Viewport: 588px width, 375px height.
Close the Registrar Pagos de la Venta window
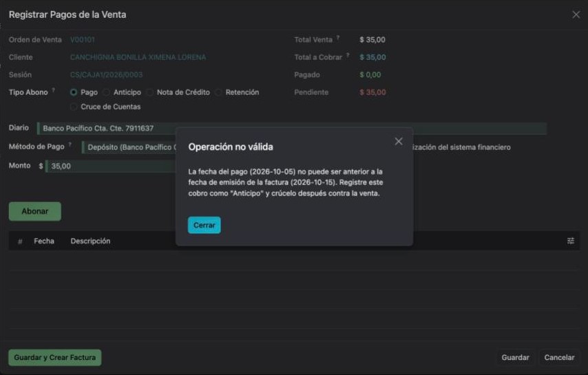576,14
